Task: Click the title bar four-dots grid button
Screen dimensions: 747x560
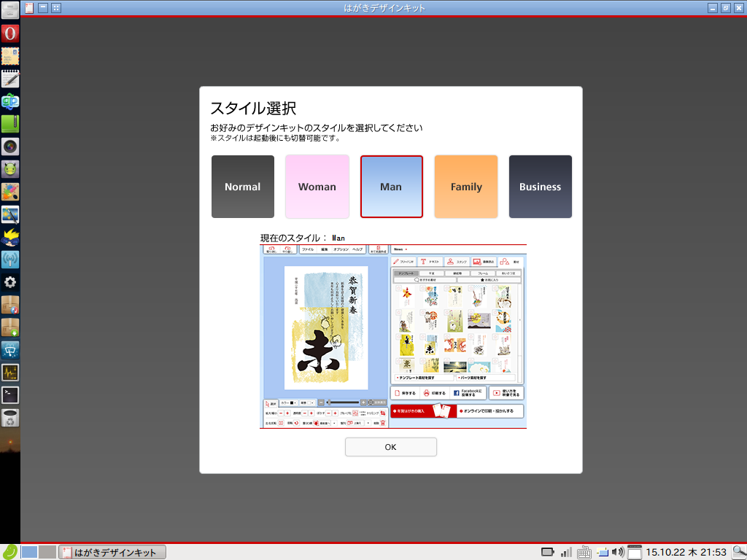Action: click(x=56, y=7)
